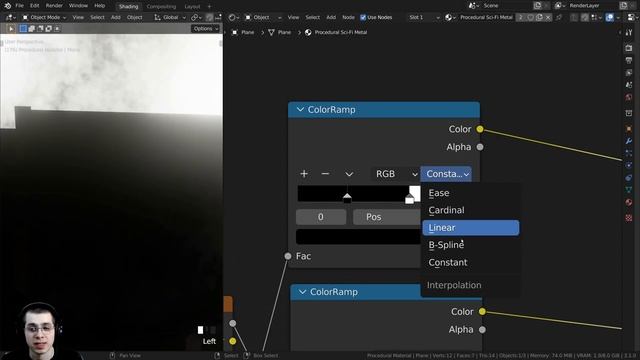
Task: Toggle viewport snapping magnet icon
Action: (x=209, y=17)
